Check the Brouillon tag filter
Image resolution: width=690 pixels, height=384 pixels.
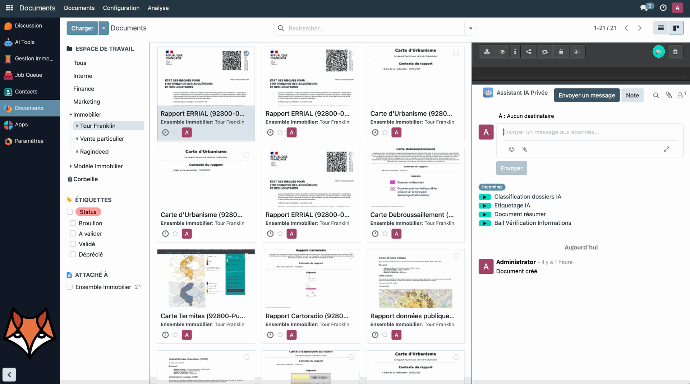pos(73,223)
